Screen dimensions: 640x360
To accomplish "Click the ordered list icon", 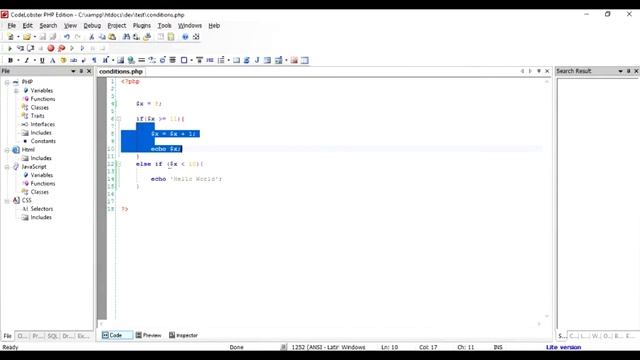I will pyautogui.click(x=221, y=60).
